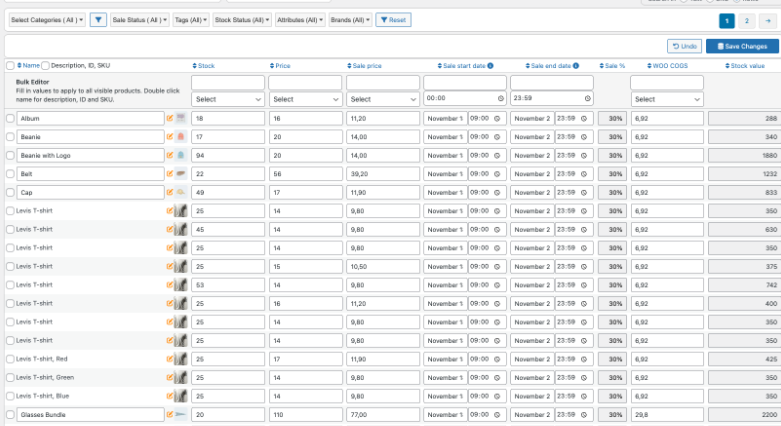Click the Glasses Bundle product thumbnail
Image resolution: width=781 pixels, height=426 pixels.
[x=181, y=414]
